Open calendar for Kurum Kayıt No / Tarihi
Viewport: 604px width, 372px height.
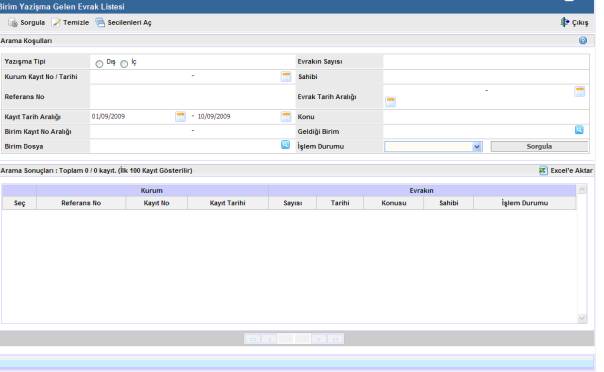(286, 76)
